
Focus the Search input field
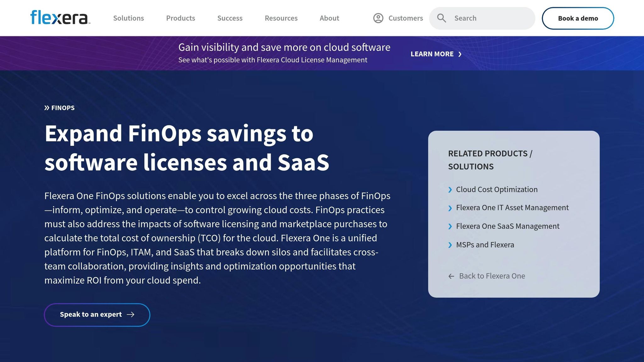tap(482, 18)
